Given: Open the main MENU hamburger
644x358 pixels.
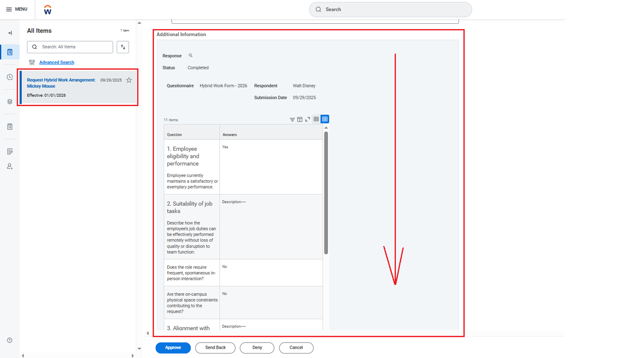Looking at the screenshot, I should tap(17, 9).
